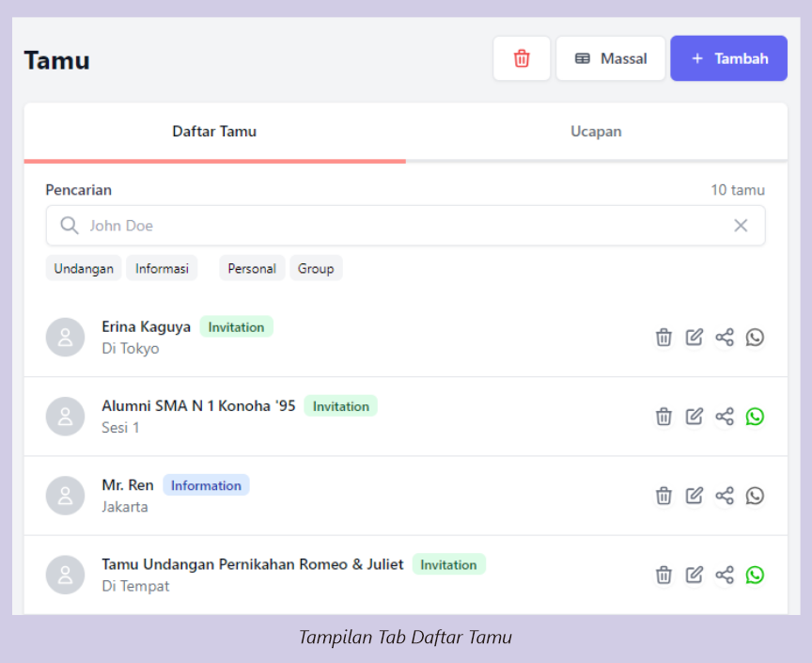The height and width of the screenshot is (663, 812).
Task: Share the Tamu Undangan Pernikahan invitation
Action: 724,575
